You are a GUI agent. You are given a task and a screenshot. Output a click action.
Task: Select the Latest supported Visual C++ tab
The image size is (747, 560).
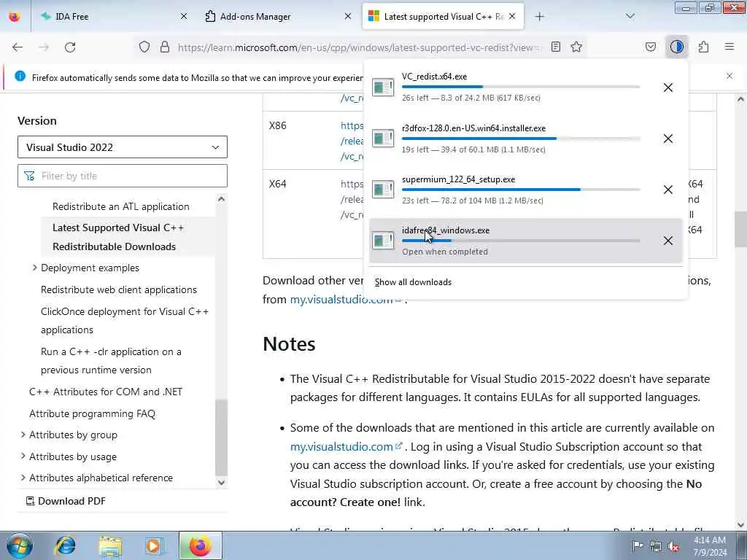(443, 17)
